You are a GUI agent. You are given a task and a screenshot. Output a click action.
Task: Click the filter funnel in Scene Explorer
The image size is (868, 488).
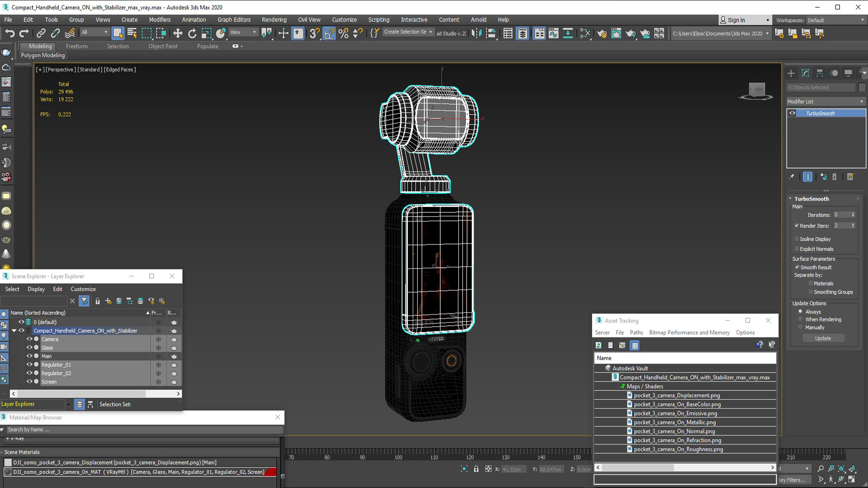(84, 301)
